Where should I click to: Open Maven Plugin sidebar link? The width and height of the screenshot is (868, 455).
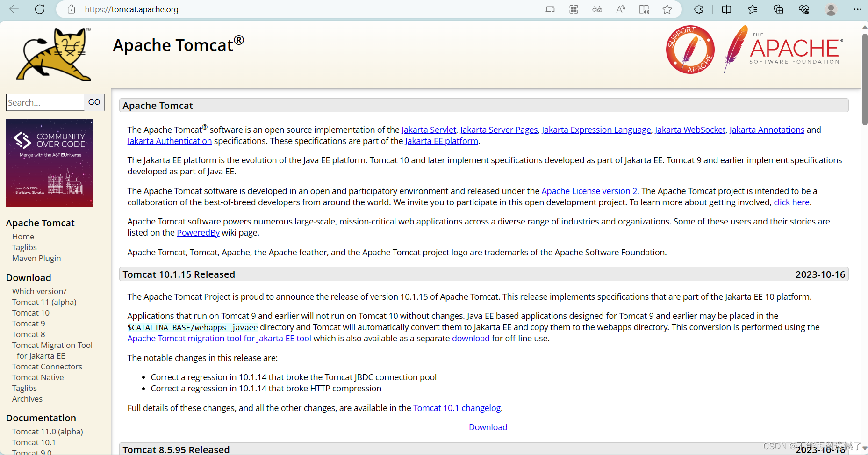(x=36, y=258)
